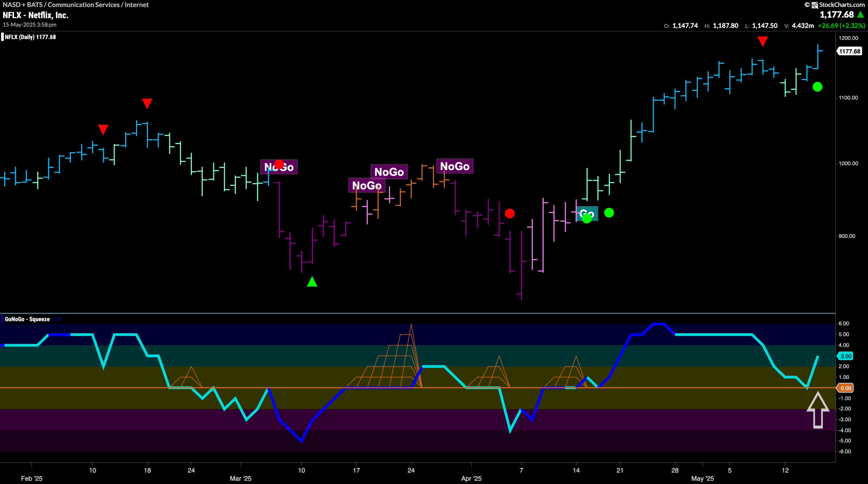Click the orange 0.00 zero-line tag

(845, 388)
